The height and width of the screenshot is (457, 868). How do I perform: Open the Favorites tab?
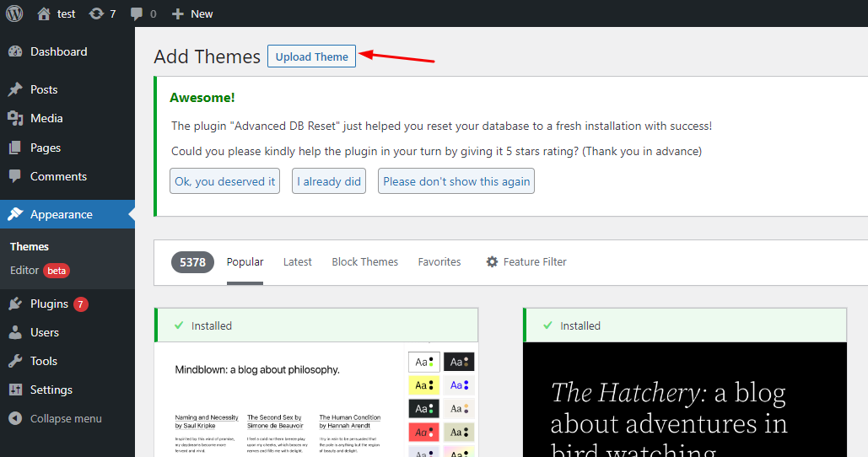click(x=439, y=262)
